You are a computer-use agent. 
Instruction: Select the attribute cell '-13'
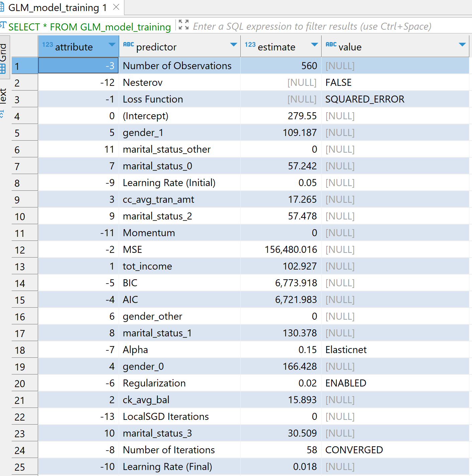point(79,417)
